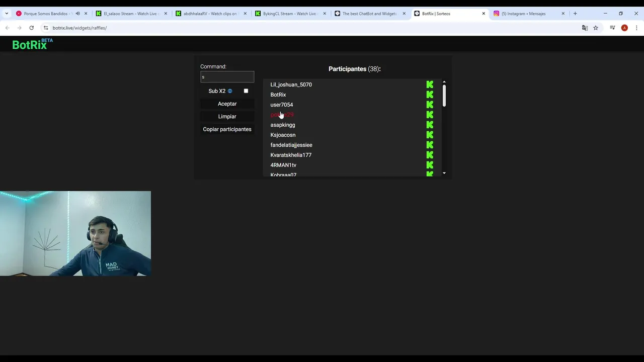Select participant fandelatiajjessiee
Screen dimensions: 644x362
click(x=291, y=145)
